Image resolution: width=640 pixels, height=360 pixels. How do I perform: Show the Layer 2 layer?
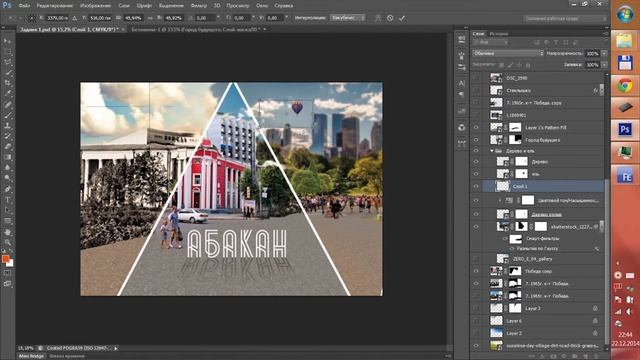(476, 333)
